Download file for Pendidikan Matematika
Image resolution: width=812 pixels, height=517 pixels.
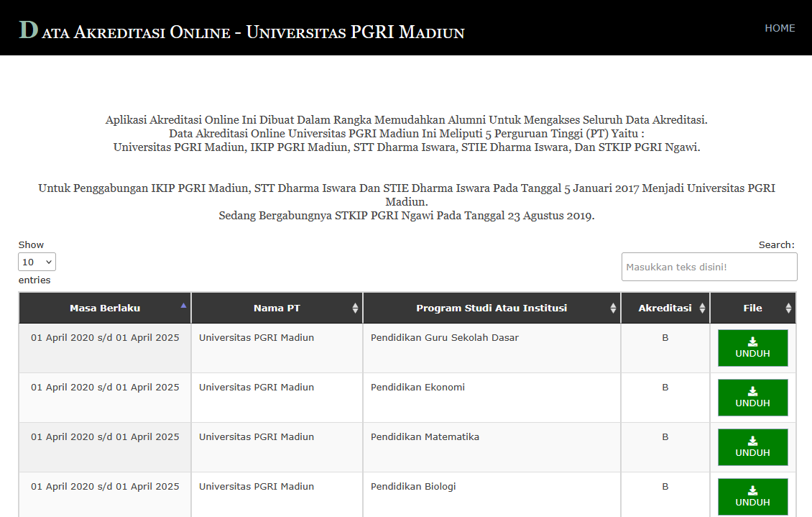(x=753, y=447)
